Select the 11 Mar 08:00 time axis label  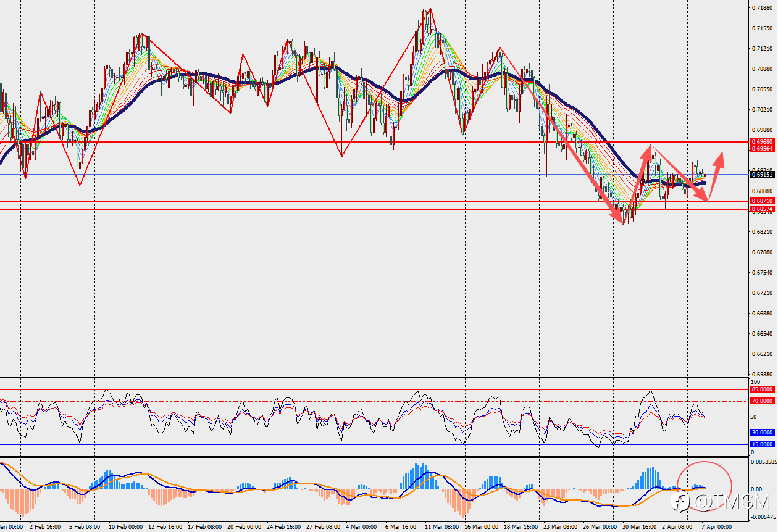click(x=441, y=528)
